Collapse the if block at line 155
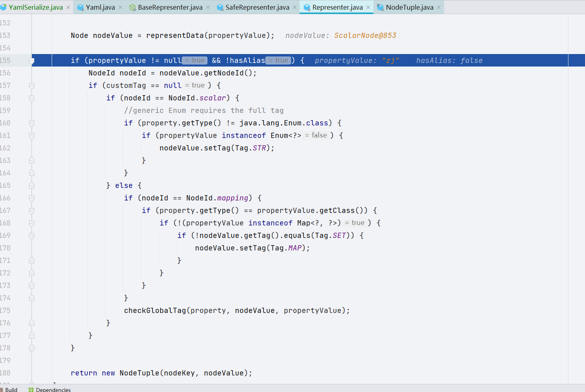585x392 pixels. point(32,61)
